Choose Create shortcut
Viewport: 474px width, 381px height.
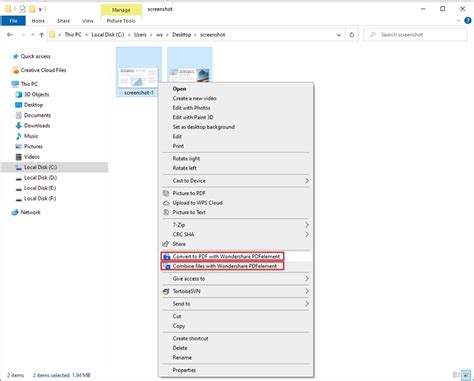click(190, 338)
